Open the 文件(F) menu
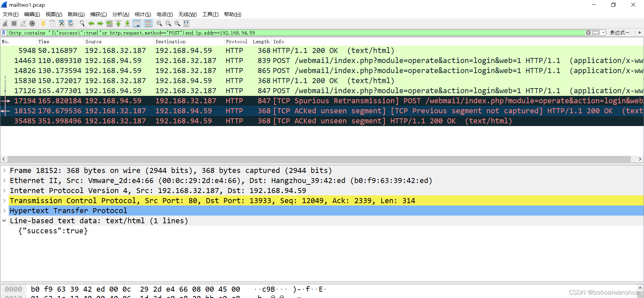 click(x=11, y=14)
